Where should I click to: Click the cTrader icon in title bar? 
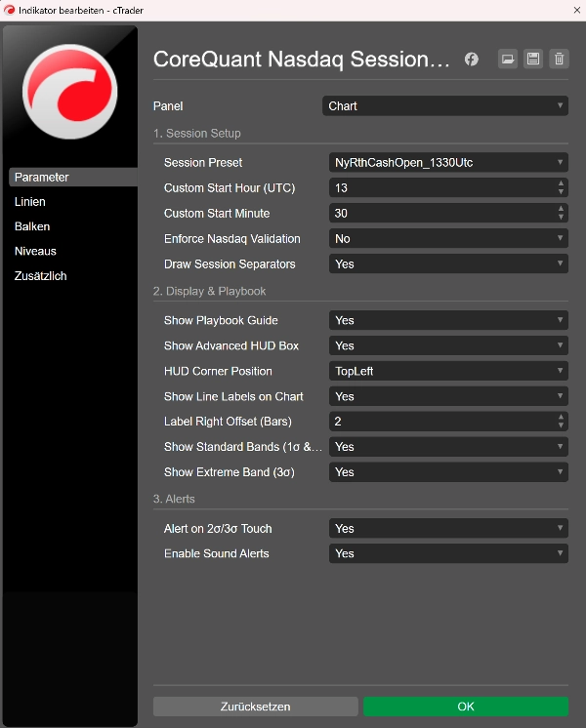[x=10, y=10]
